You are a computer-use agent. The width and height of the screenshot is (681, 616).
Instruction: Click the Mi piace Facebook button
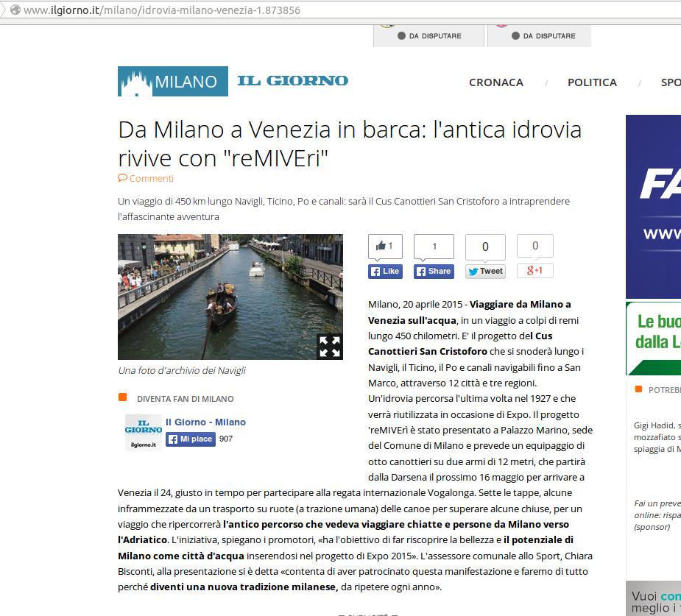pyautogui.click(x=191, y=439)
